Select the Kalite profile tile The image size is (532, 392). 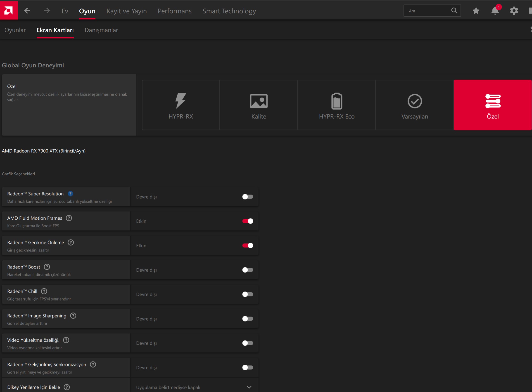point(259,105)
